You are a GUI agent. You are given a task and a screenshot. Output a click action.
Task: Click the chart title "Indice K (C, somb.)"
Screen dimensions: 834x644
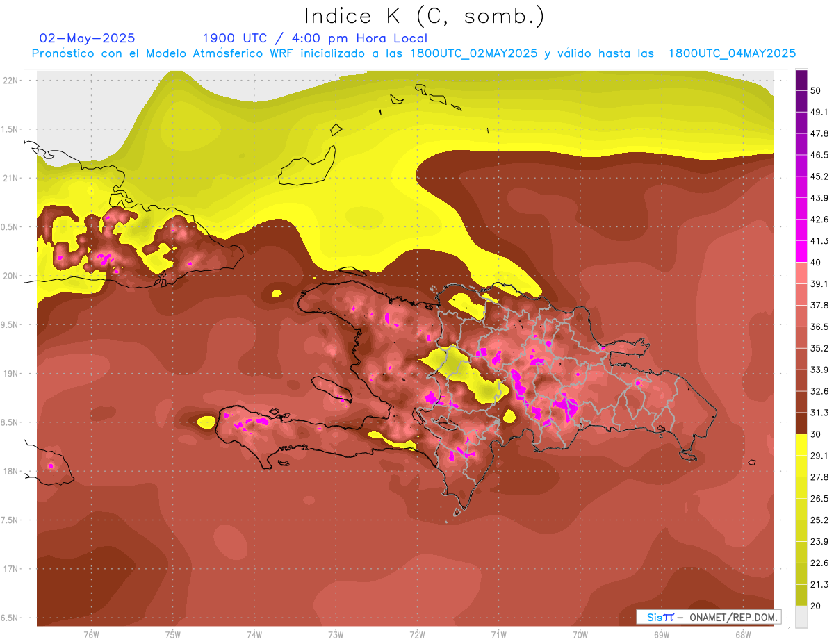424,16
